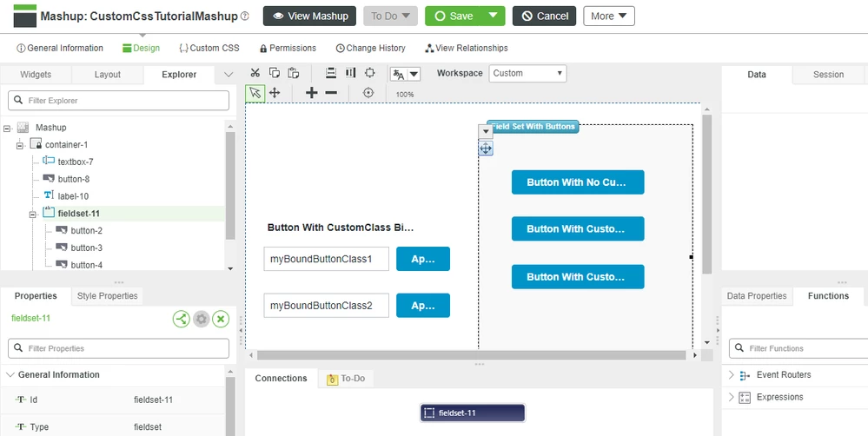Open the View Relationships tab
Image resolution: width=868 pixels, height=436 pixels.
pos(466,48)
